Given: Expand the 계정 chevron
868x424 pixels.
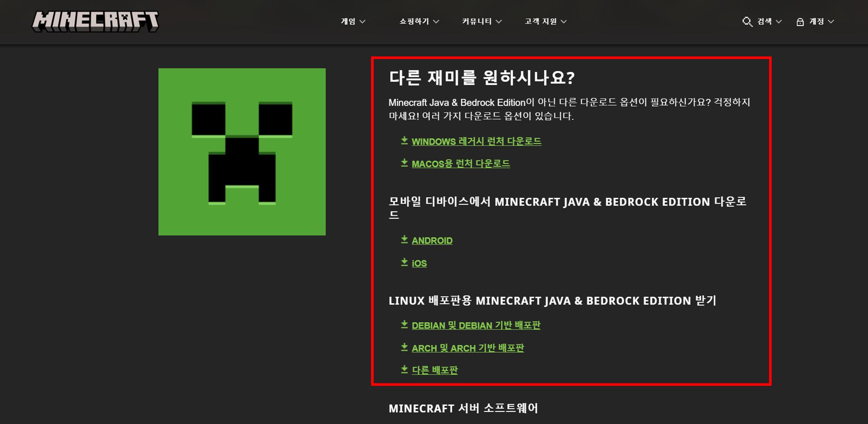Looking at the screenshot, I should [x=831, y=22].
